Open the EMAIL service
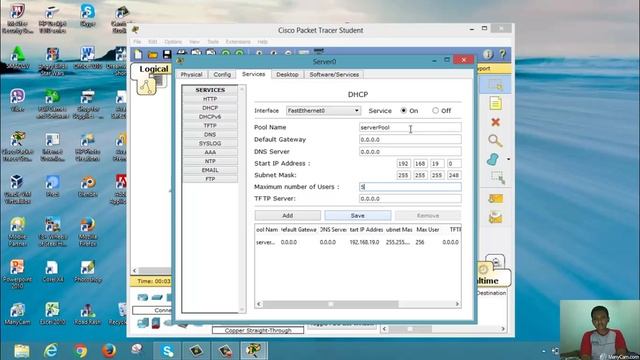 (210, 170)
